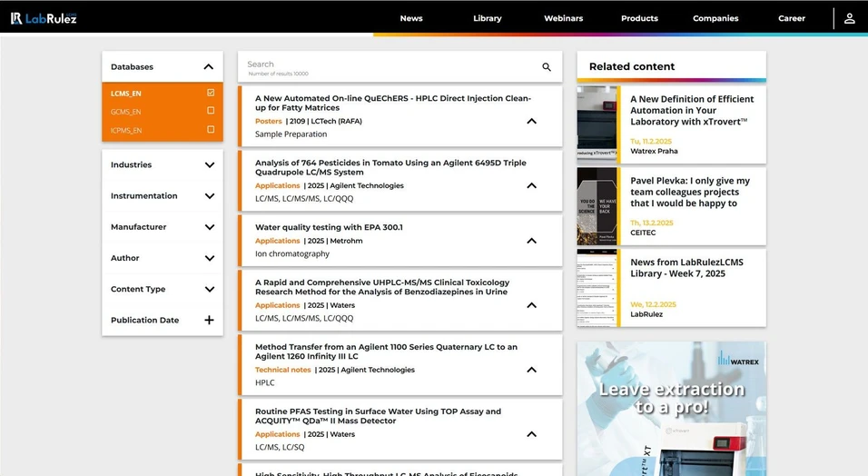Expand the Manufacturer filter dropdown
The width and height of the screenshot is (868, 476).
pyautogui.click(x=209, y=227)
